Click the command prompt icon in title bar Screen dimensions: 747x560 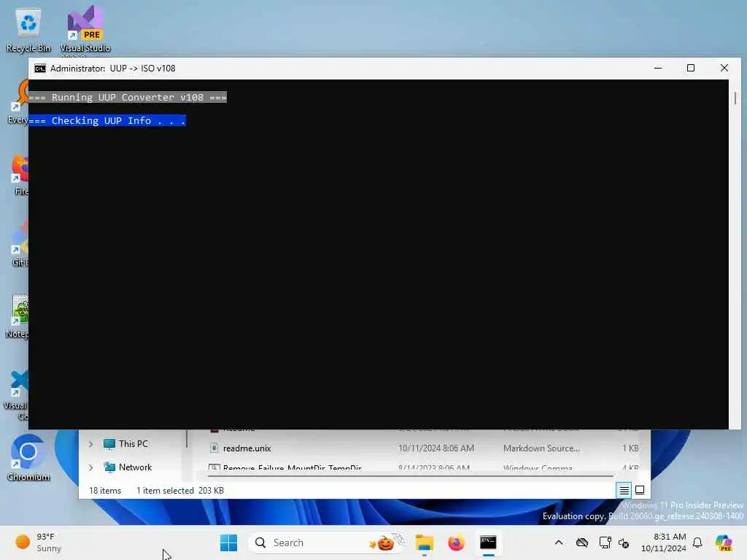click(40, 69)
